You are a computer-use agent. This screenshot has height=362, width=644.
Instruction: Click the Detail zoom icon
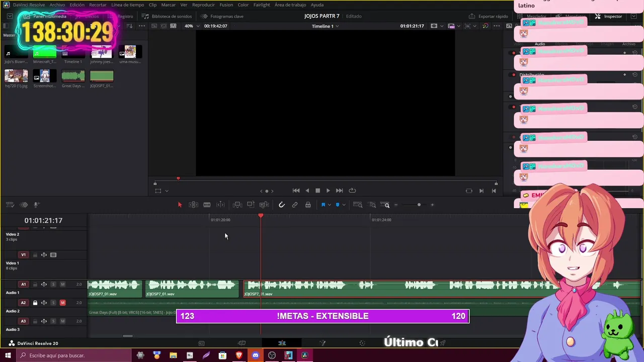tap(372, 205)
